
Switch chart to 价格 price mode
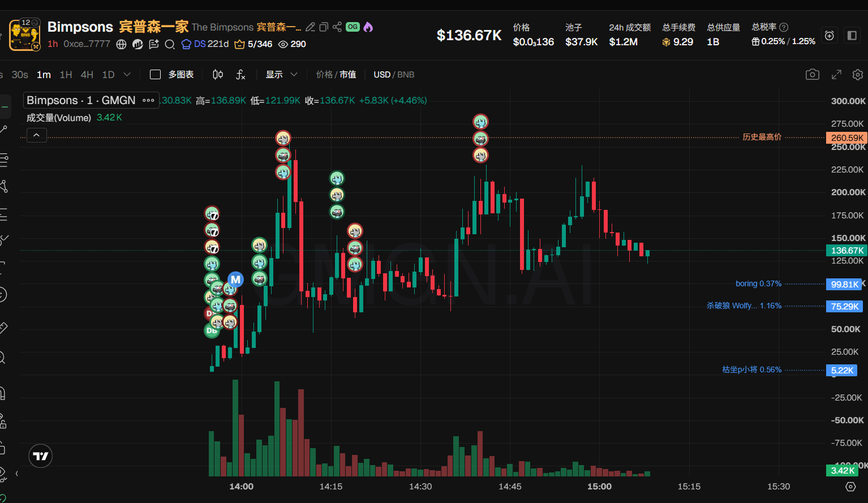324,75
